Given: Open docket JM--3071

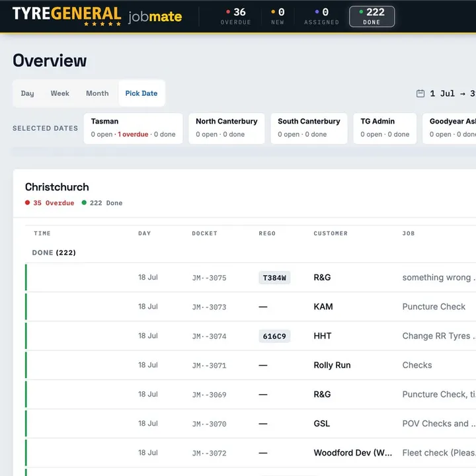Looking at the screenshot, I should (x=209, y=365).
